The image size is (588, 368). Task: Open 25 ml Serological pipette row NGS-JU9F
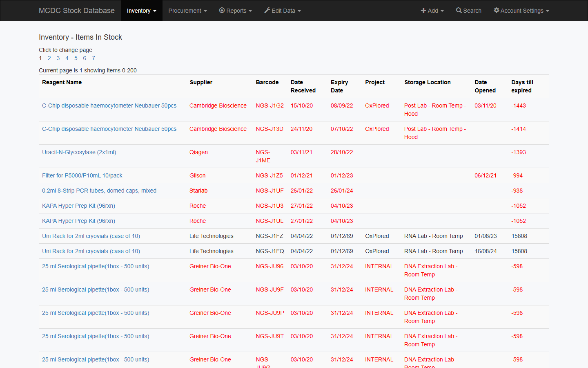click(x=96, y=289)
